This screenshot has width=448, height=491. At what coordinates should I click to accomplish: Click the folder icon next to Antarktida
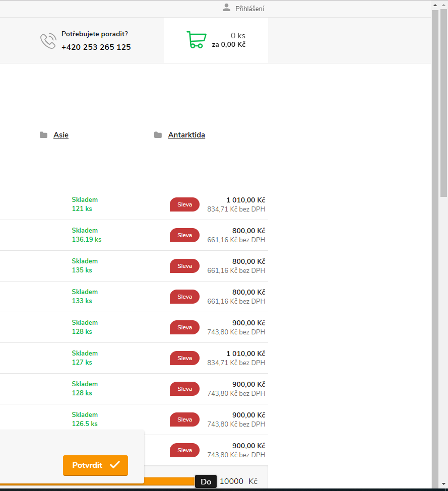158,135
